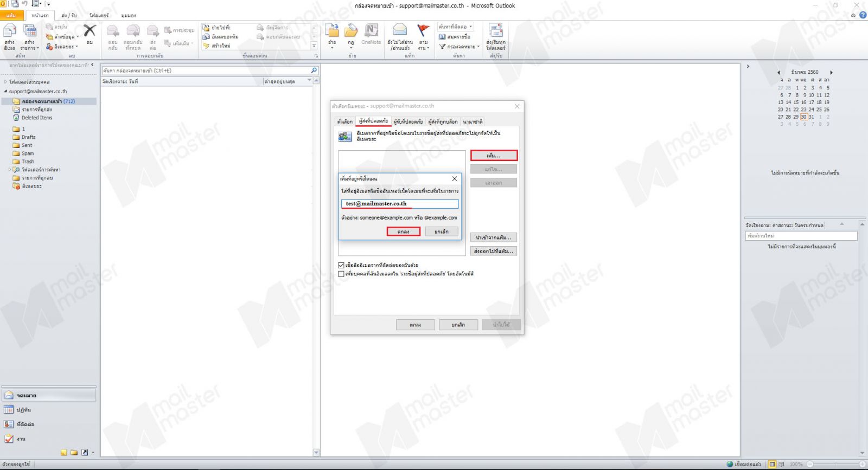Screen dimensions: 868x470
Task: Click the Forward (ส่งต่อ) icon
Action: tap(153, 31)
